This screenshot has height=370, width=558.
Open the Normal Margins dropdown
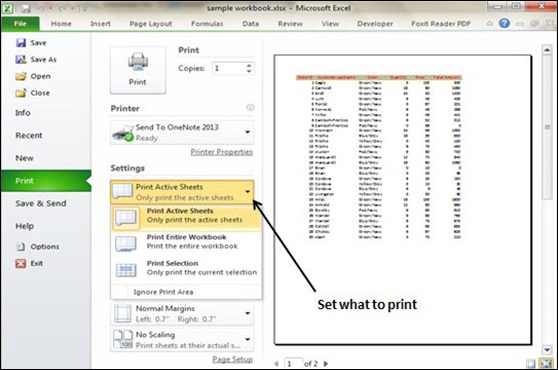[x=182, y=313]
